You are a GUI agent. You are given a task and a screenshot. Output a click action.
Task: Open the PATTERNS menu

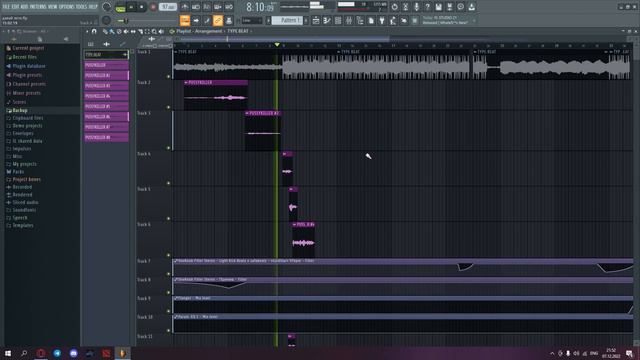click(x=38, y=7)
